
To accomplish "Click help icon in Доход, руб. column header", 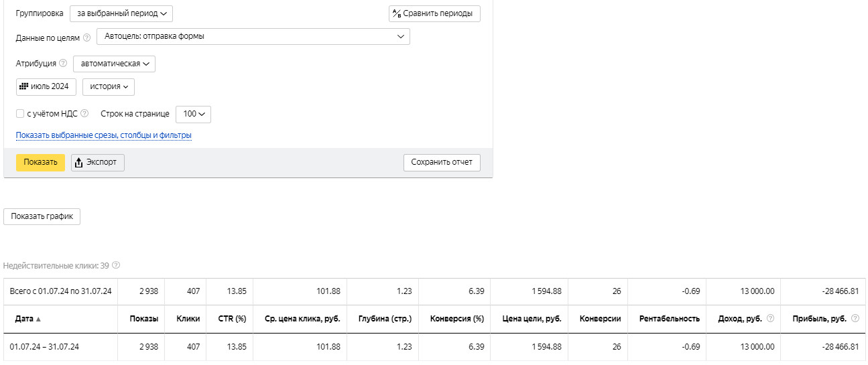I will click(770, 319).
